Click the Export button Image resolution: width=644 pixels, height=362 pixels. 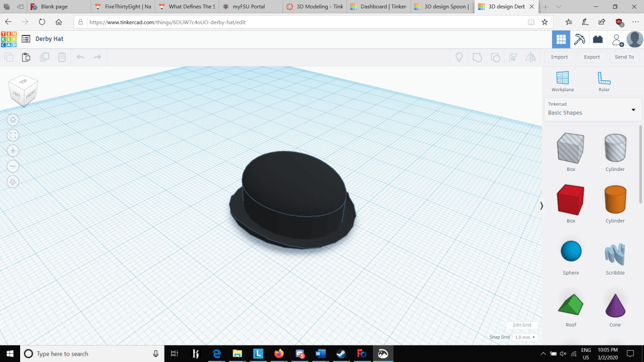[x=591, y=57]
